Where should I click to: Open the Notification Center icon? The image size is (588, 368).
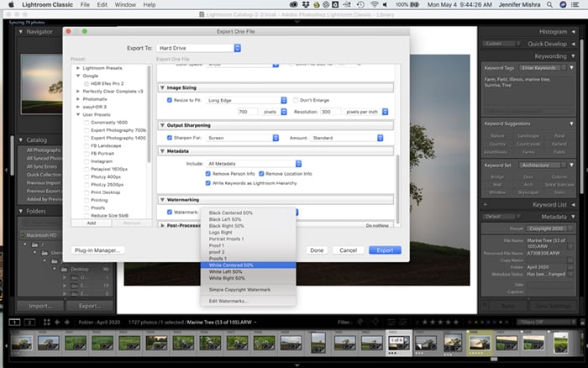[575, 4]
